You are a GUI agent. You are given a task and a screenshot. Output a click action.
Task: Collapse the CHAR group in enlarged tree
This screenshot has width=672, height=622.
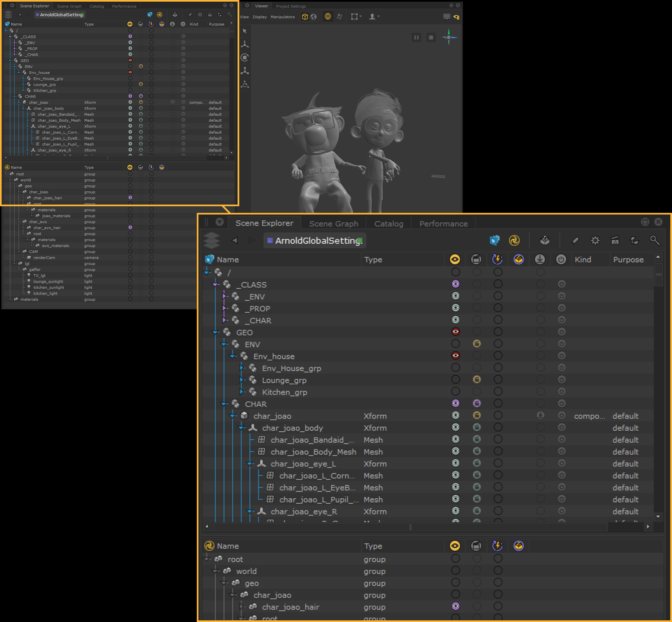[x=224, y=404]
